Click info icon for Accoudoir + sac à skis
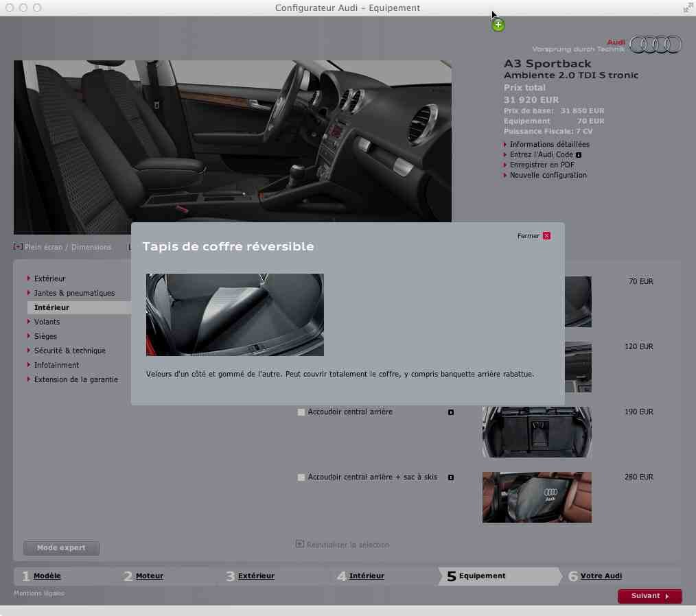This screenshot has height=616, width=696. pyautogui.click(x=450, y=477)
